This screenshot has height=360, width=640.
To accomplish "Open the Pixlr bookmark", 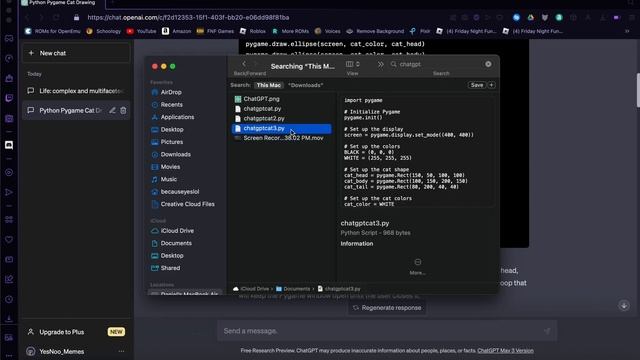I will (420, 31).
